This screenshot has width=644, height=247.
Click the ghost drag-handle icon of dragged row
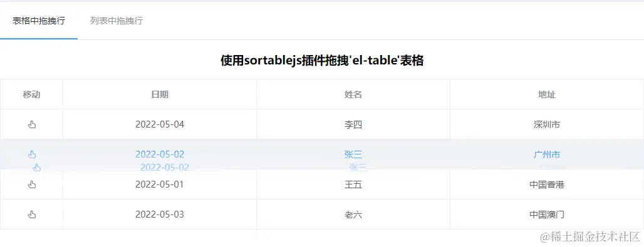pos(37,167)
